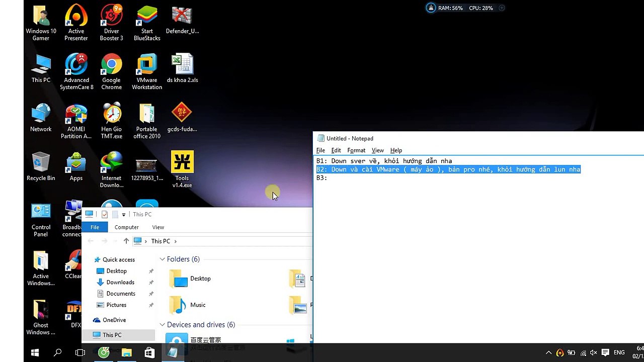Open the Portable office 2010 folder
Viewport: 644px width, 362px height.
pyautogui.click(x=147, y=121)
